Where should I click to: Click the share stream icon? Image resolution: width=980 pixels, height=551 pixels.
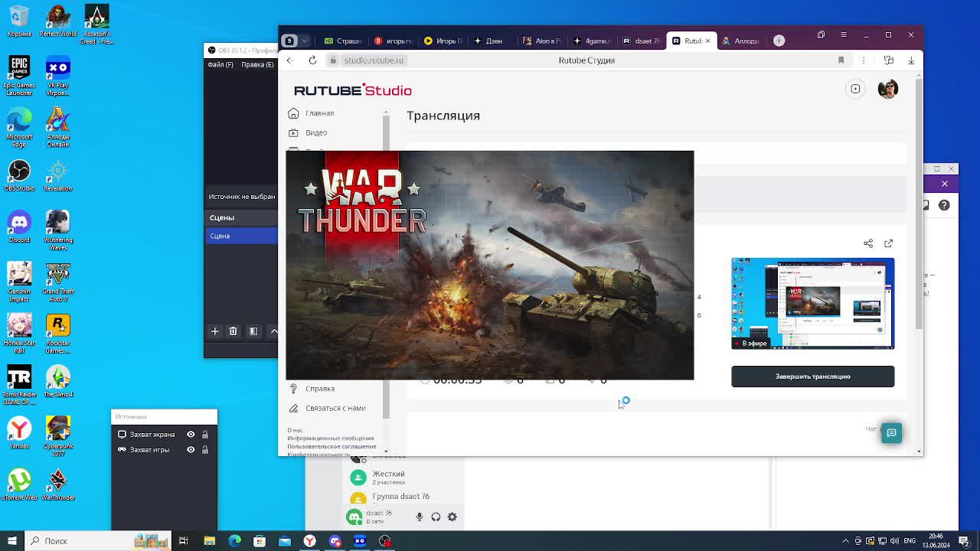point(868,243)
